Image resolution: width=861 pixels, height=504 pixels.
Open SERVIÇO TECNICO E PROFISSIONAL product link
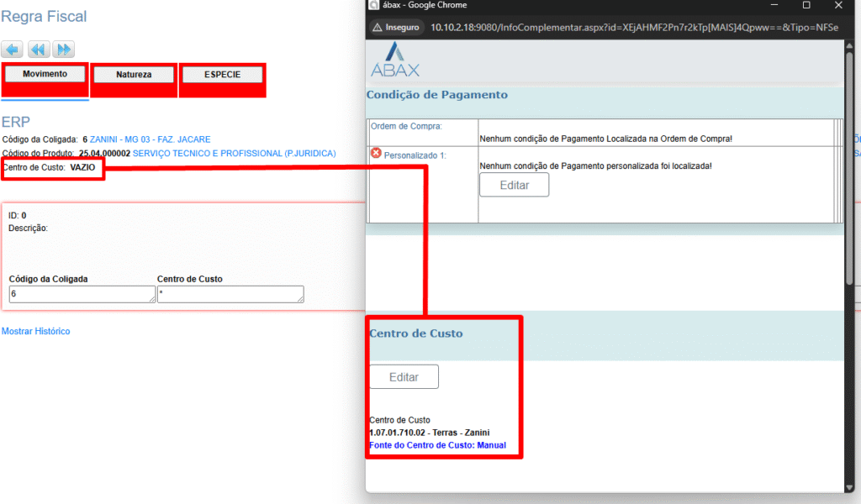point(234,154)
